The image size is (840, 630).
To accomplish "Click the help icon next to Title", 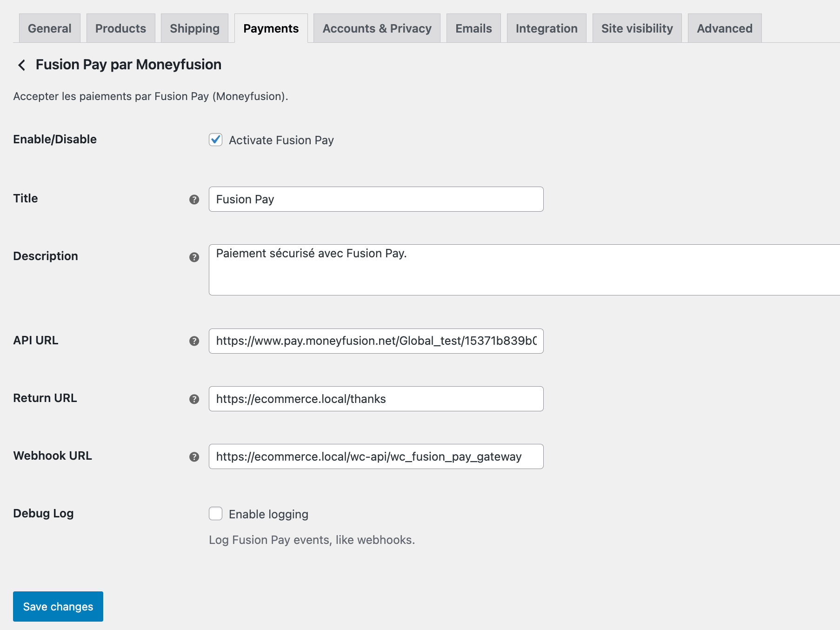I will 193,199.
